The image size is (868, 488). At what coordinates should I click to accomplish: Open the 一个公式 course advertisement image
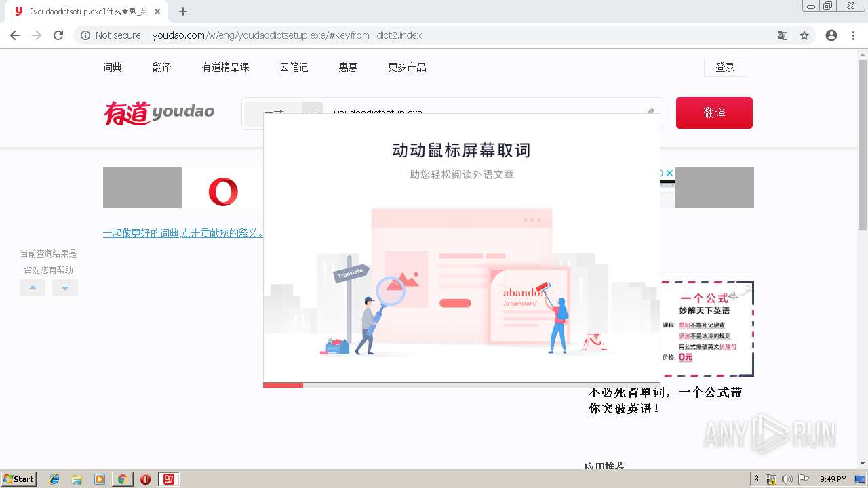pyautogui.click(x=707, y=329)
